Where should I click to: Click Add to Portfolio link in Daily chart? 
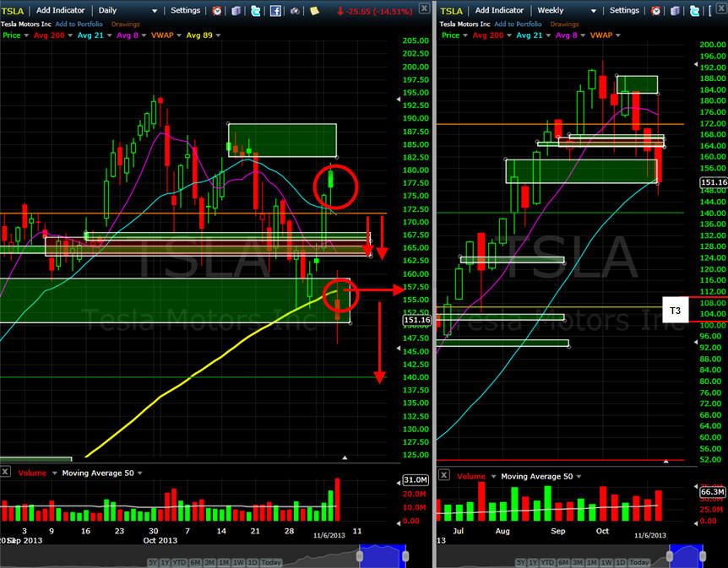[79, 24]
